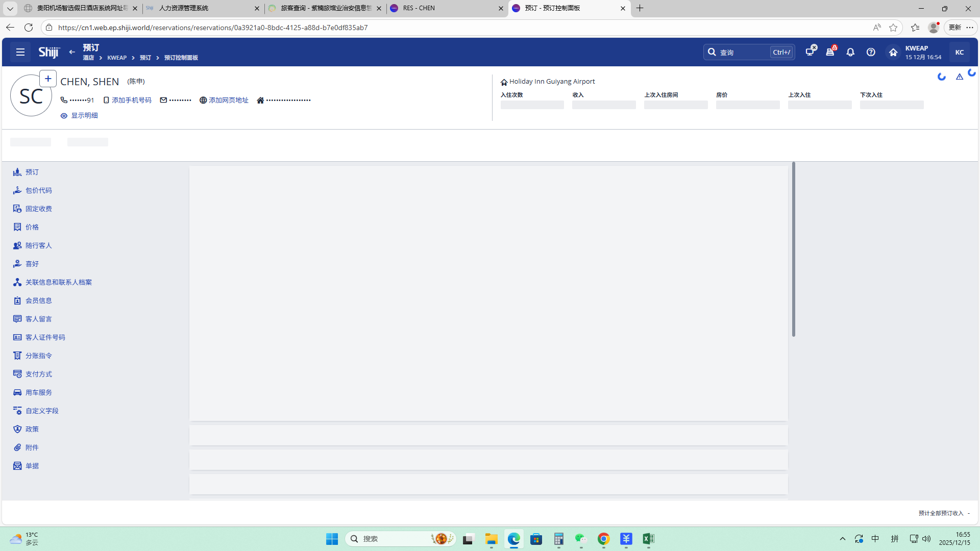
Task: Click the plus button on SC avatar
Action: click(x=48, y=79)
